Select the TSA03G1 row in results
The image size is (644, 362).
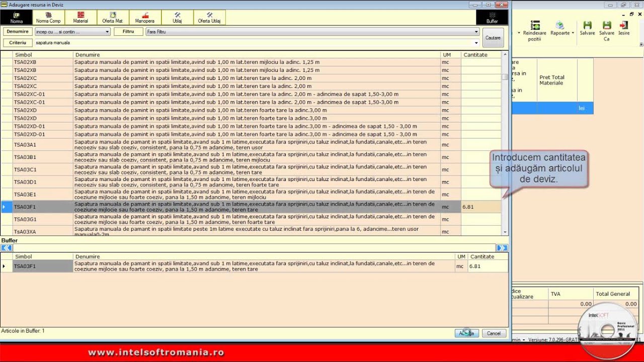click(251, 219)
